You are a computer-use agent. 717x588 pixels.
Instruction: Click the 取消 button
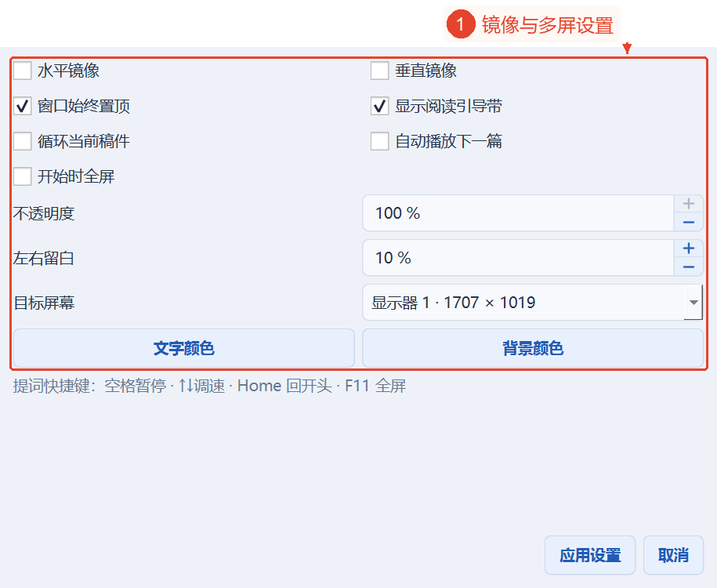tap(673, 555)
